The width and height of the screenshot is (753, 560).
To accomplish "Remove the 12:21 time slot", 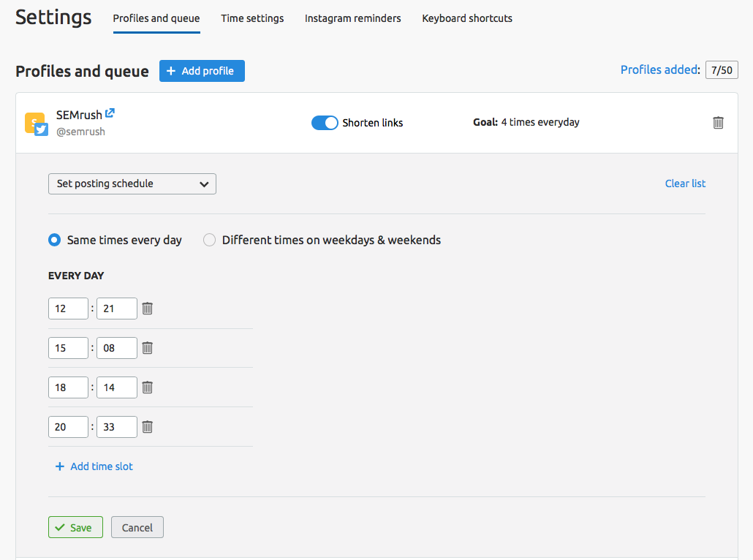I will 147,309.
